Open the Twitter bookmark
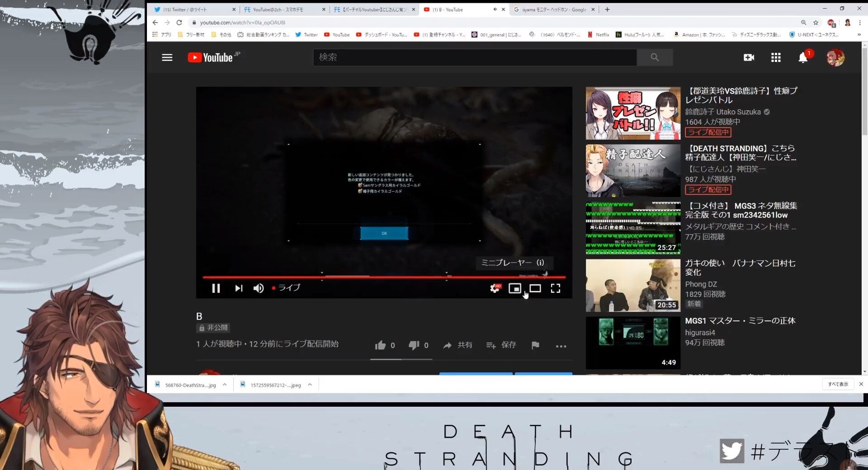This screenshot has width=868, height=470. (306, 34)
